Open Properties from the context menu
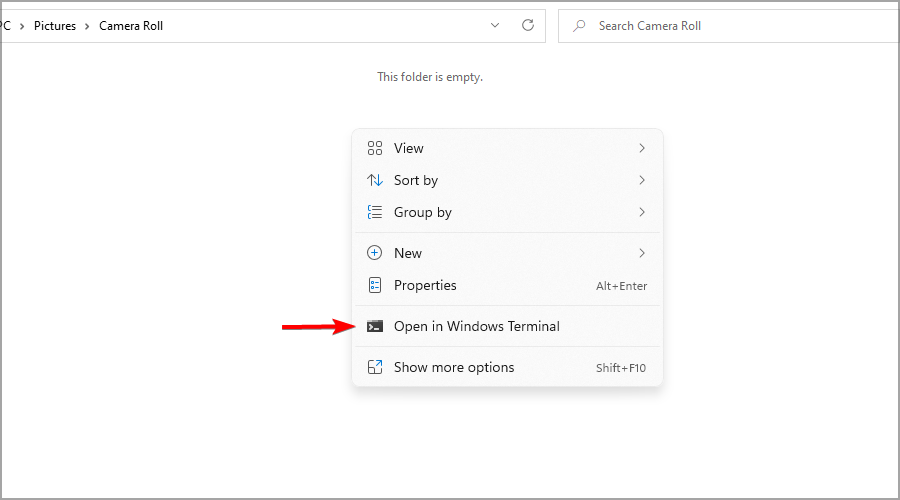900x500 pixels. pos(507,285)
